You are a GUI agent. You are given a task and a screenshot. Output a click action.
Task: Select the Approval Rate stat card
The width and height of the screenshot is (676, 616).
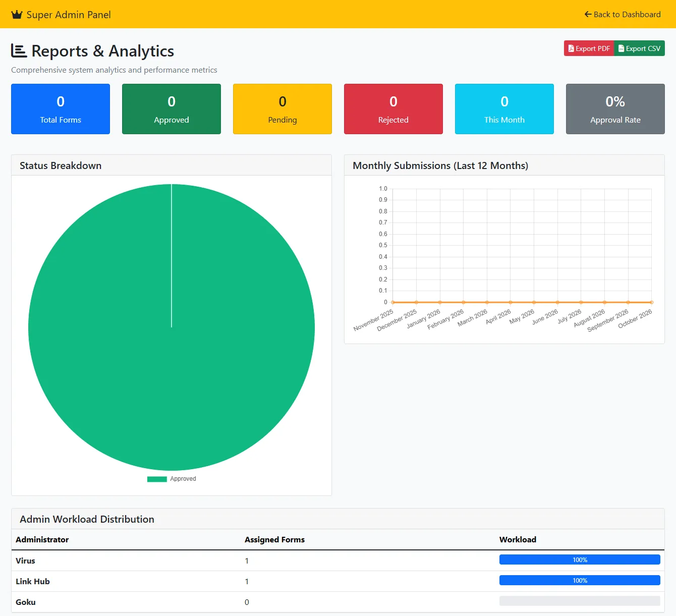(615, 109)
